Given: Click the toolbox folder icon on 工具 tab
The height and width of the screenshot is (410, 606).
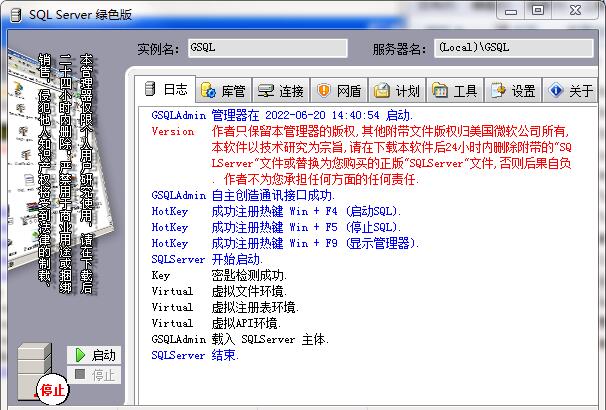Looking at the screenshot, I should click(x=439, y=90).
